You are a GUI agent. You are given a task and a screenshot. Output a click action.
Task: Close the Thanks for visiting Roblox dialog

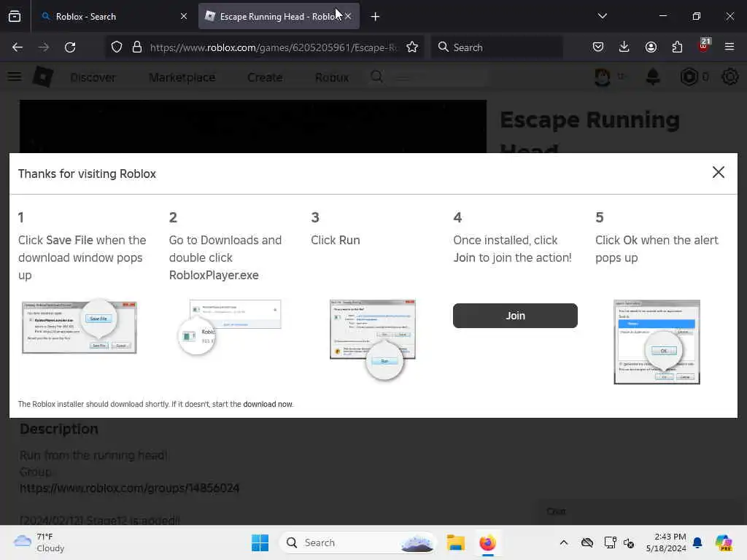[x=718, y=172]
